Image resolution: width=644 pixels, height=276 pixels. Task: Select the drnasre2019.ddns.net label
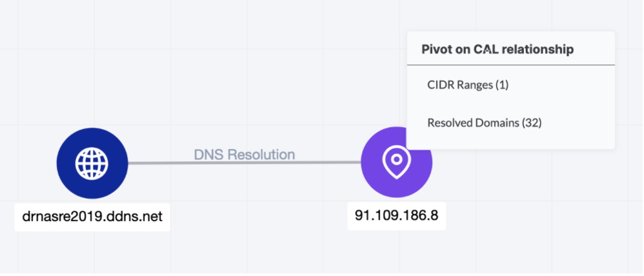[x=92, y=217]
